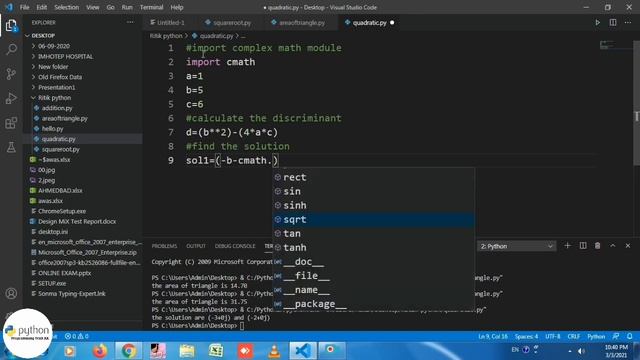Screen dimensions: 640x360
Task: Show errors and warnings count in status bar
Action: click(x=77, y=336)
